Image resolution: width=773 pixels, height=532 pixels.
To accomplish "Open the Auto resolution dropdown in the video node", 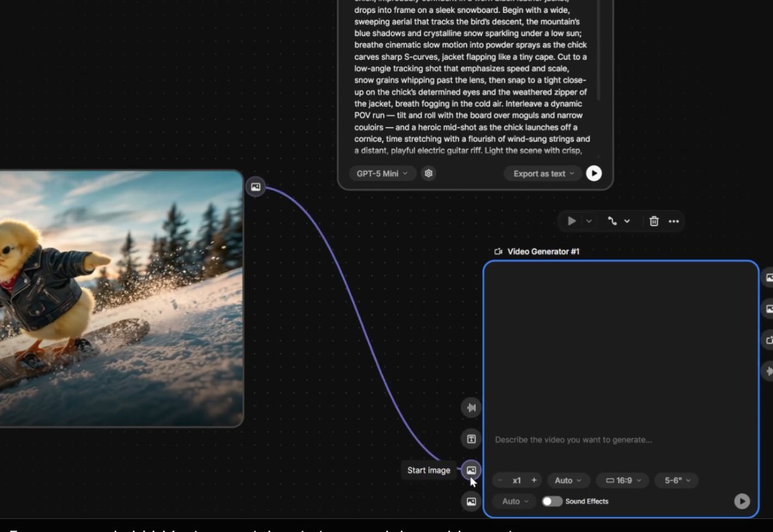I will (568, 480).
